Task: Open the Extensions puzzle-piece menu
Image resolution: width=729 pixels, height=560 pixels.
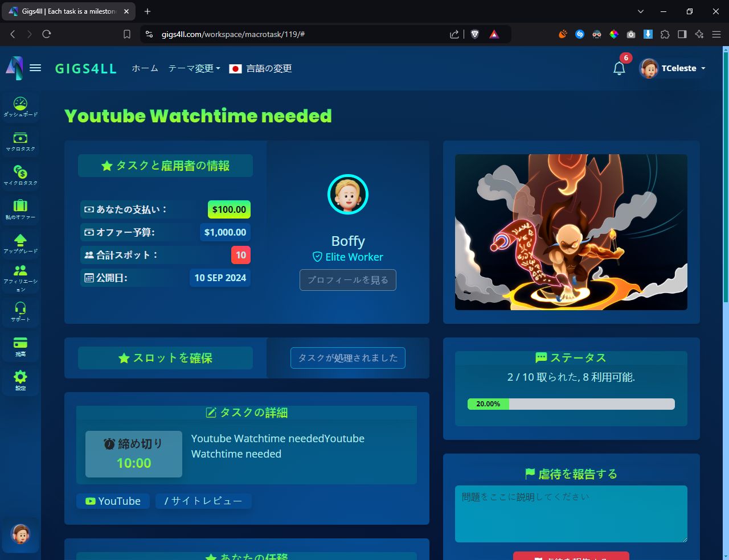Action: coord(665,34)
